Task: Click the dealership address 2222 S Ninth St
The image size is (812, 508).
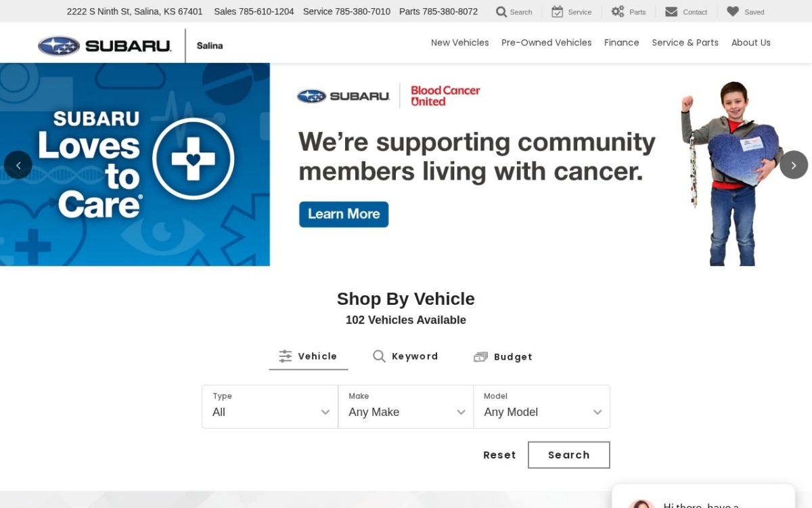Action: (x=135, y=12)
